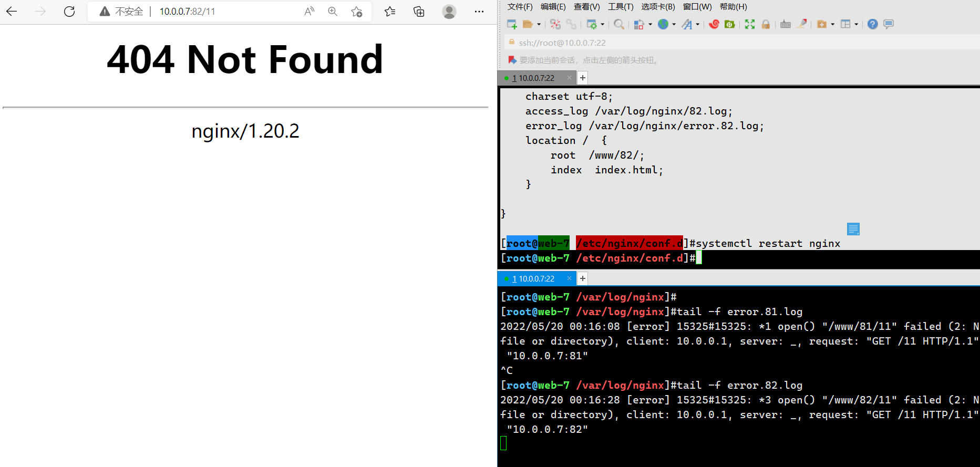
Task: Open the 选项卡(B) menu in Xshell
Action: tap(658, 7)
